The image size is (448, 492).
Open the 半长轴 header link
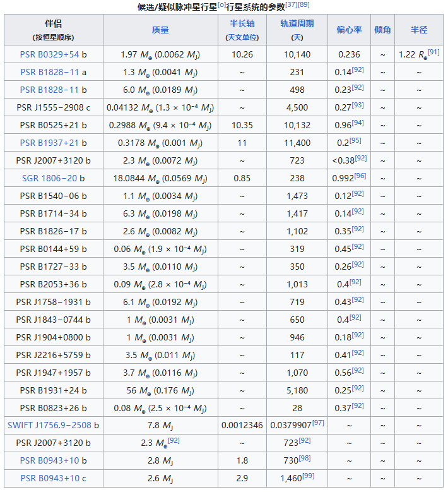pos(242,24)
